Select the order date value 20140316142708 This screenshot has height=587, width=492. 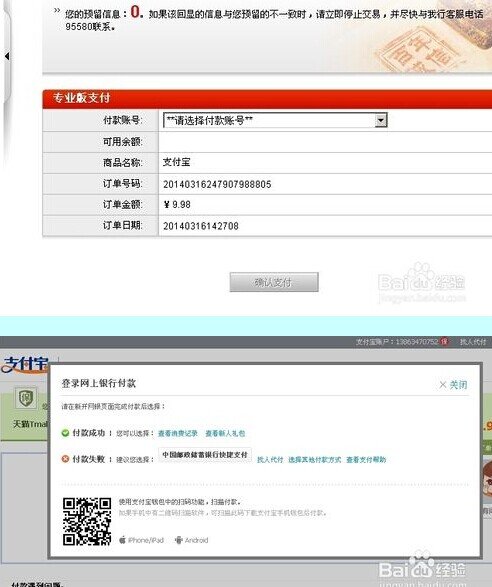201,226
